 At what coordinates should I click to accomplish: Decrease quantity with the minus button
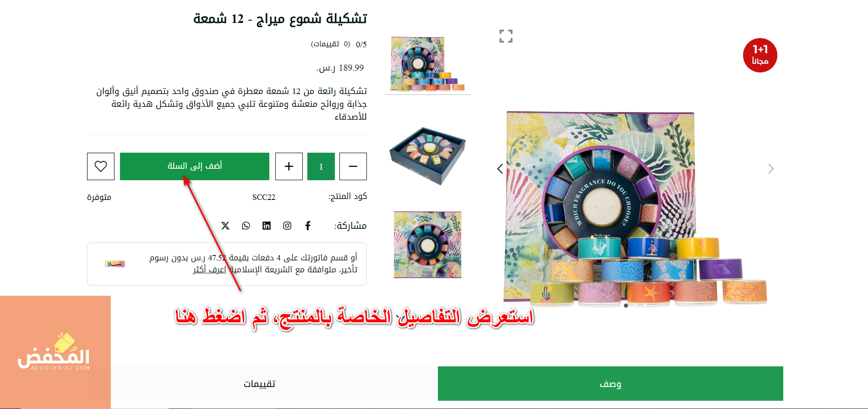pyautogui.click(x=353, y=166)
